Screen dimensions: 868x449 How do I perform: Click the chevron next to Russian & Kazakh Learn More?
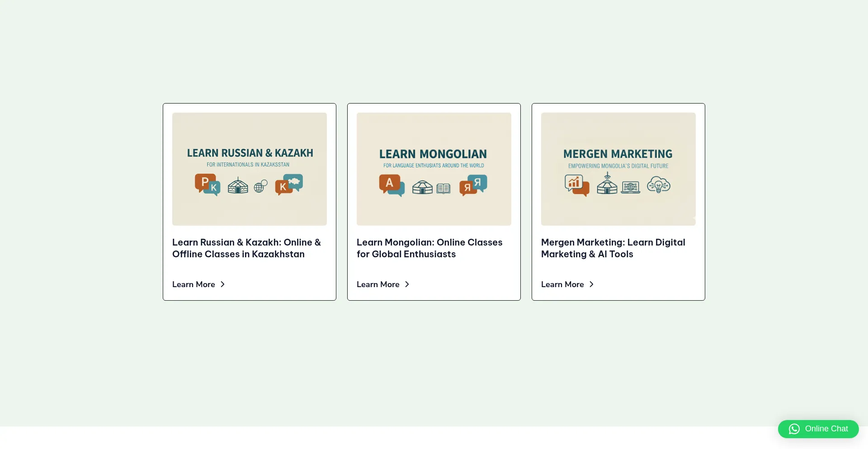[222, 284]
